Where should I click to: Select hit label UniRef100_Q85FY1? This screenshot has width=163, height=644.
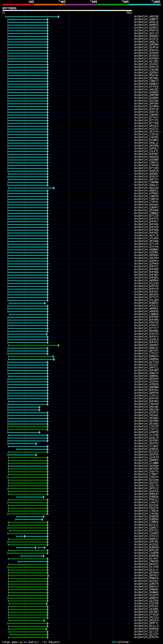coord(146,623)
